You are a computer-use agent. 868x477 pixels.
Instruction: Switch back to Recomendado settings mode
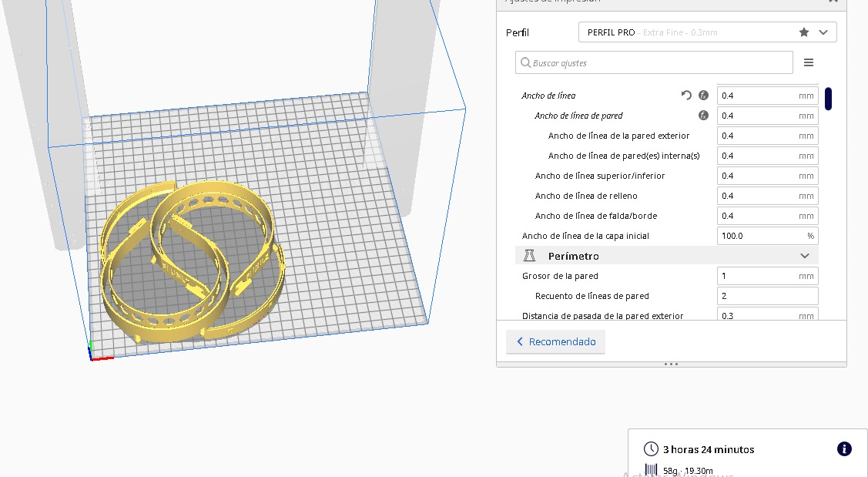pos(555,341)
